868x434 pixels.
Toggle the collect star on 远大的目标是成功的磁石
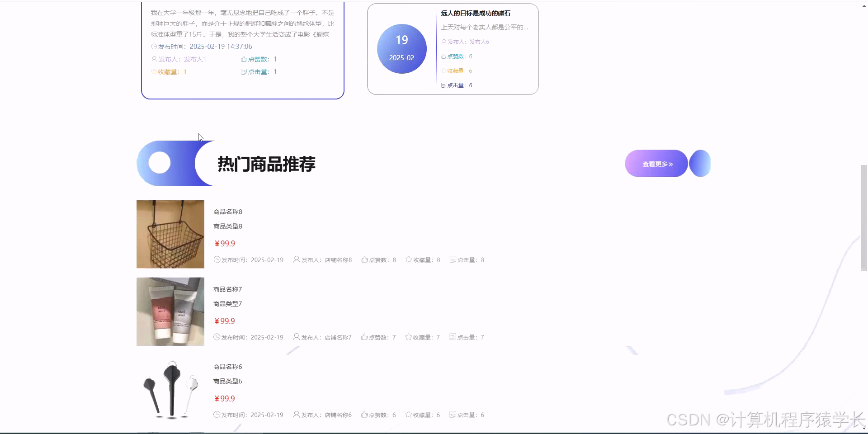coord(443,71)
